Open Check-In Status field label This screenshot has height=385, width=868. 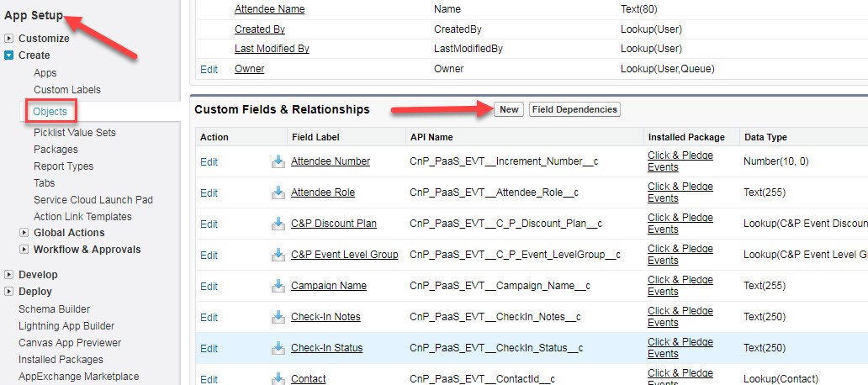(326, 348)
